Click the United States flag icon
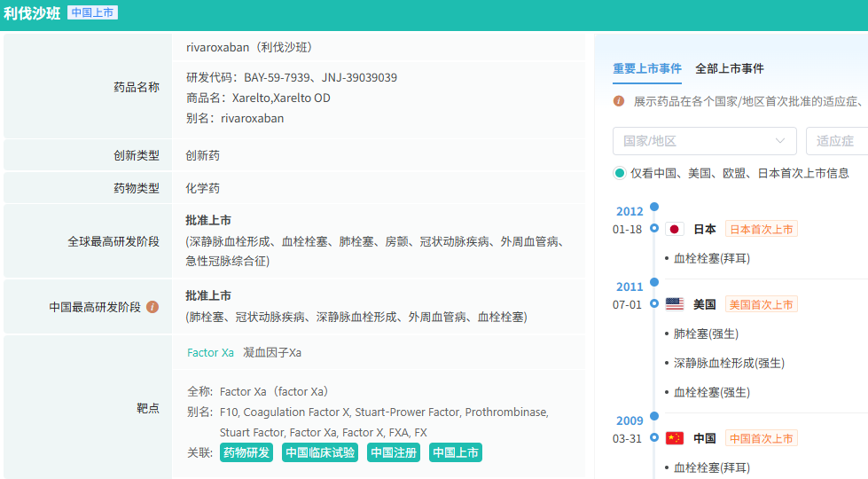 (674, 304)
